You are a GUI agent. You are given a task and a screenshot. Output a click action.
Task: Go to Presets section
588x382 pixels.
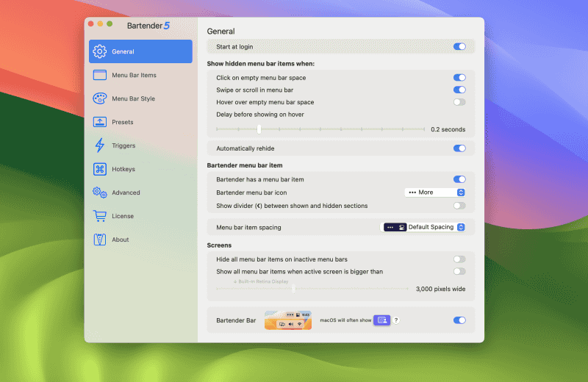point(140,122)
